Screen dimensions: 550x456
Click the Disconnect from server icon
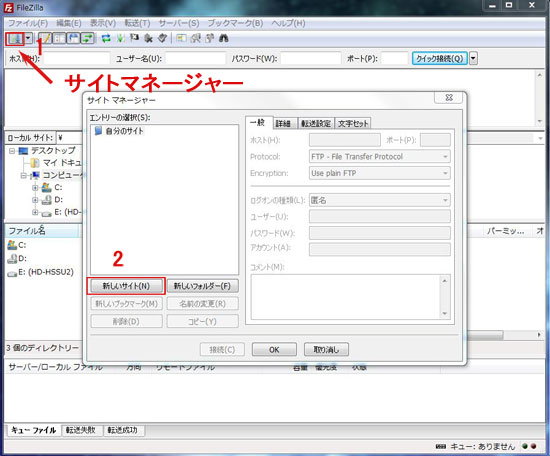pos(148,38)
